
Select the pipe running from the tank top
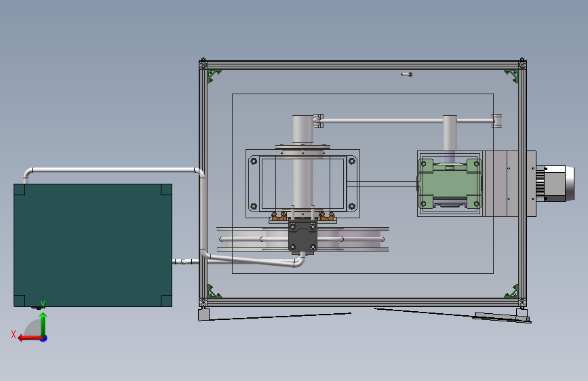click(x=113, y=170)
